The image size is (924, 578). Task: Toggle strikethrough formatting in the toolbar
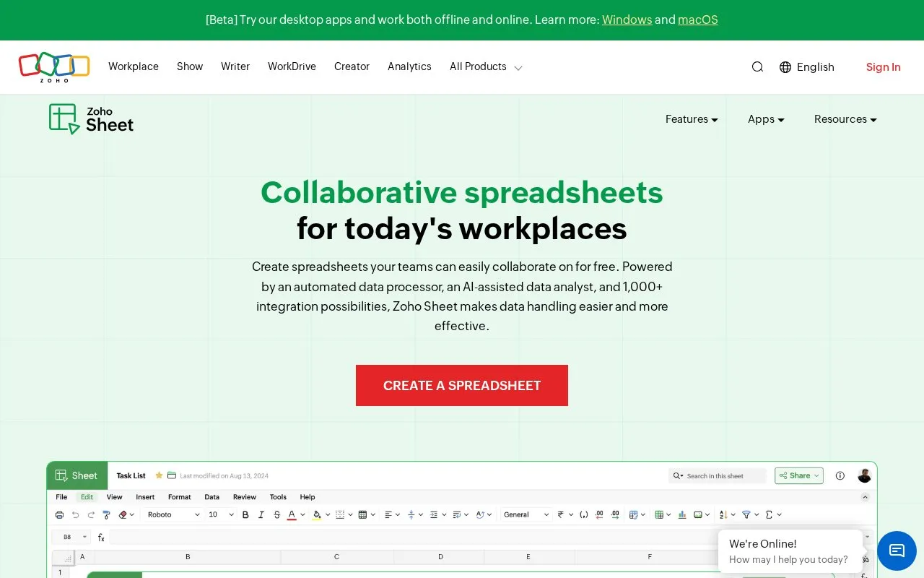[x=277, y=515]
